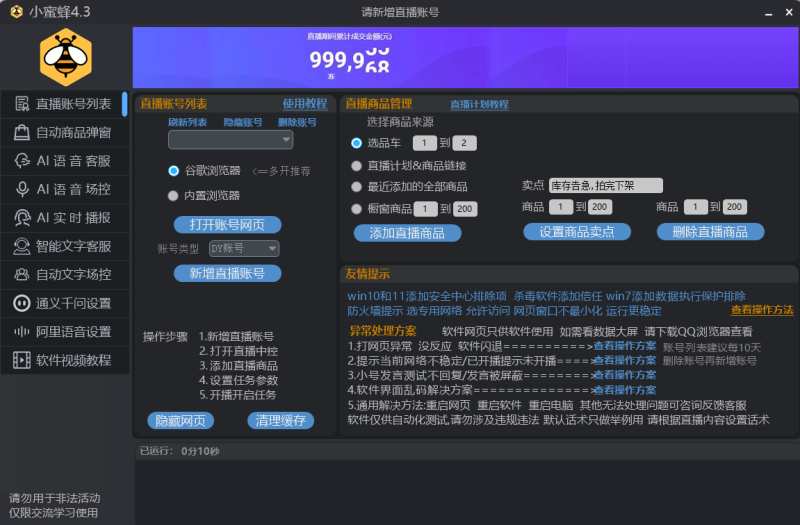The image size is (800, 525).
Task: Click the 卖点 text field
Action: point(606,186)
